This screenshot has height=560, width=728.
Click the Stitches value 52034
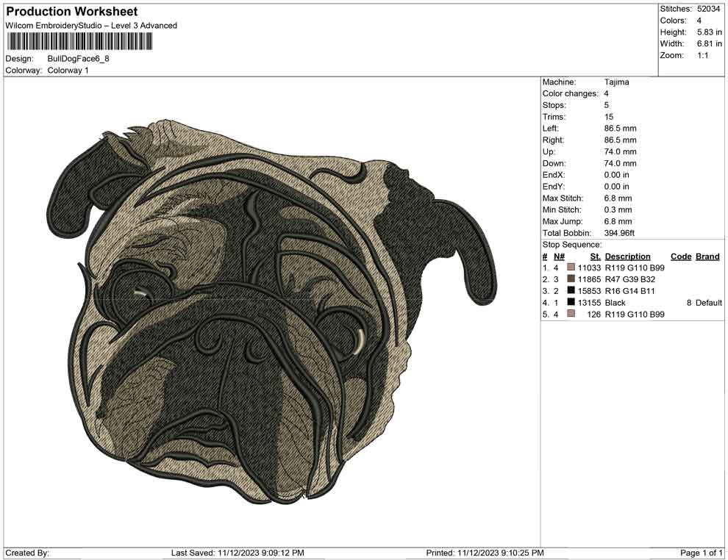point(708,9)
